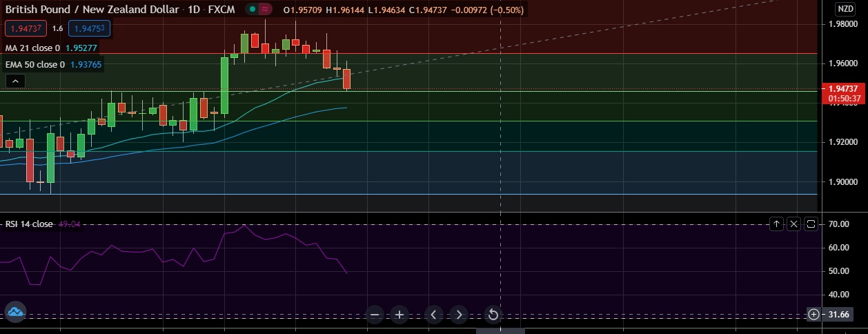Viewport: 868px width, 334px height.
Task: Click the 60.00 RSI scale label
Action: pyautogui.click(x=838, y=248)
